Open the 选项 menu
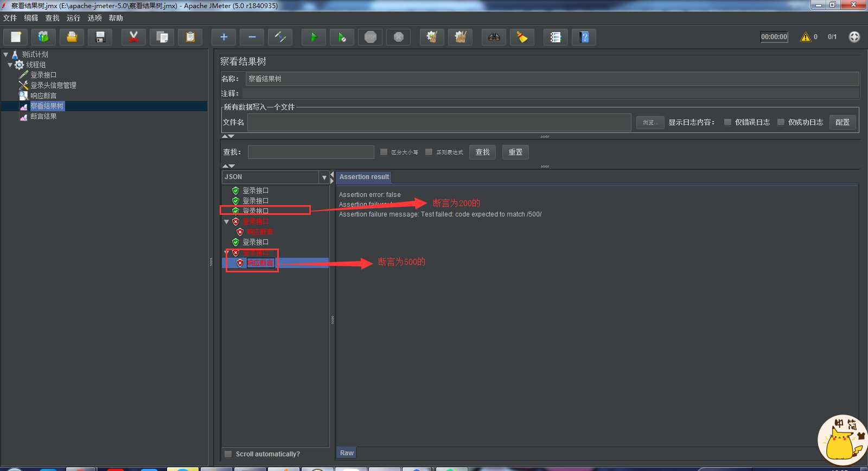The width and height of the screenshot is (868, 471). (x=94, y=18)
